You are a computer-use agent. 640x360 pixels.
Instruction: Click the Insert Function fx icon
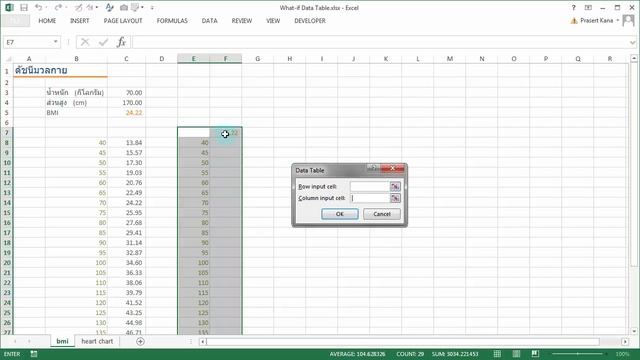(121, 42)
